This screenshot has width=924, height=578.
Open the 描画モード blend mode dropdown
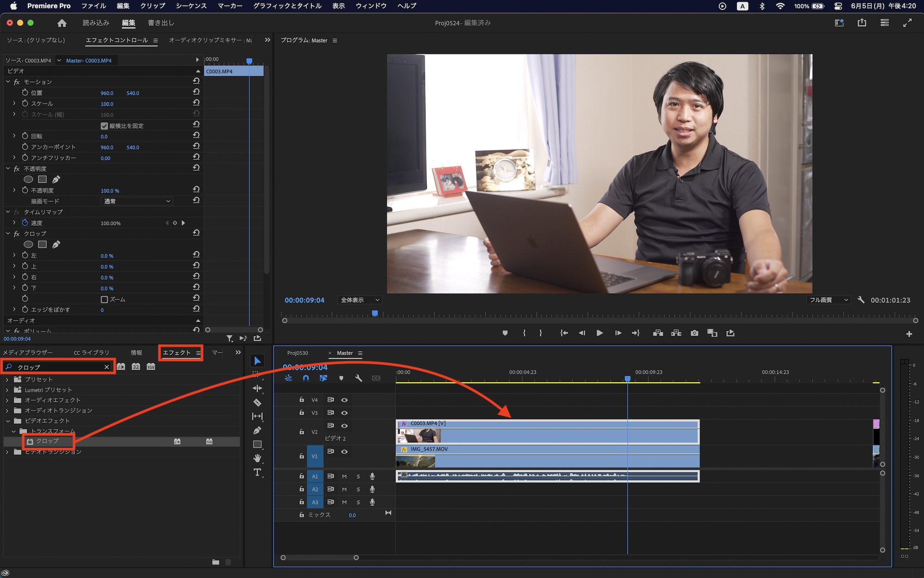pyautogui.click(x=137, y=201)
